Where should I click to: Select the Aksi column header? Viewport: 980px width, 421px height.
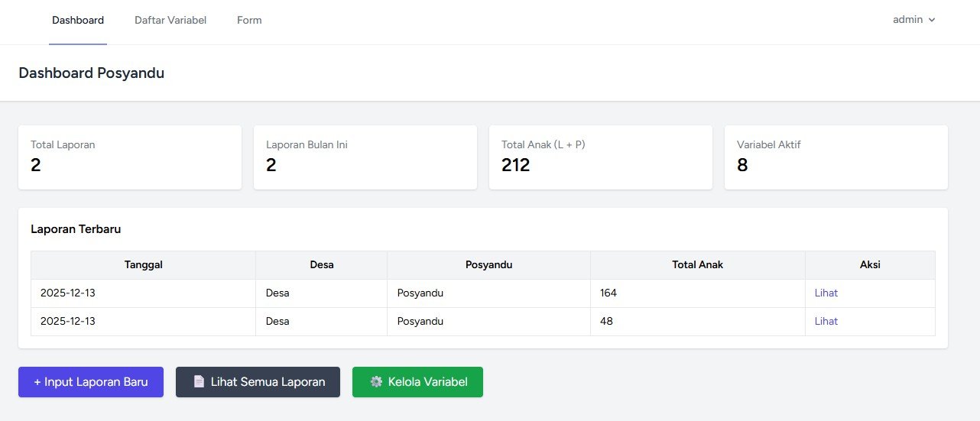pos(870,265)
